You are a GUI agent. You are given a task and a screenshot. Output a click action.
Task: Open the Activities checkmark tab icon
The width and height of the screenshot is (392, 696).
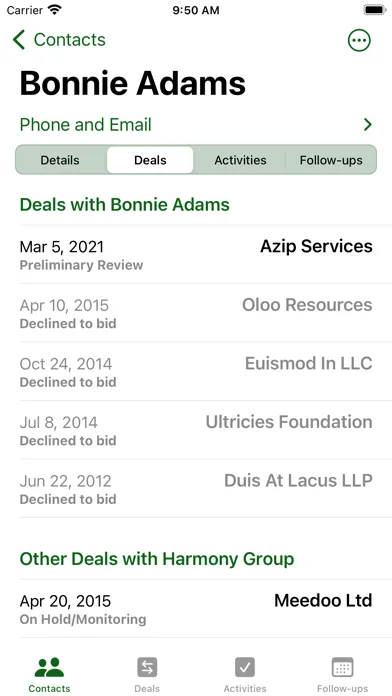coord(245,668)
